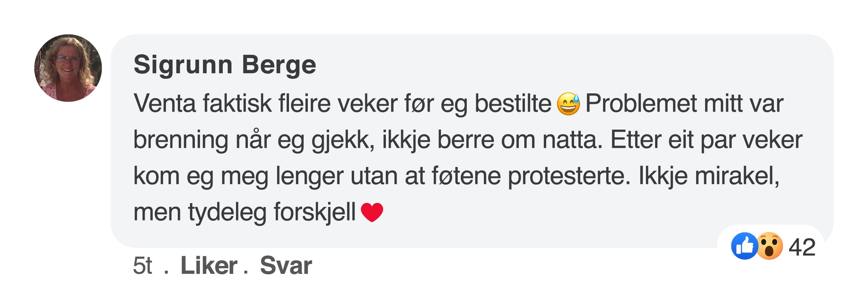The height and width of the screenshot is (308, 868).
Task: Click the red heart emoji
Action: coord(372,212)
